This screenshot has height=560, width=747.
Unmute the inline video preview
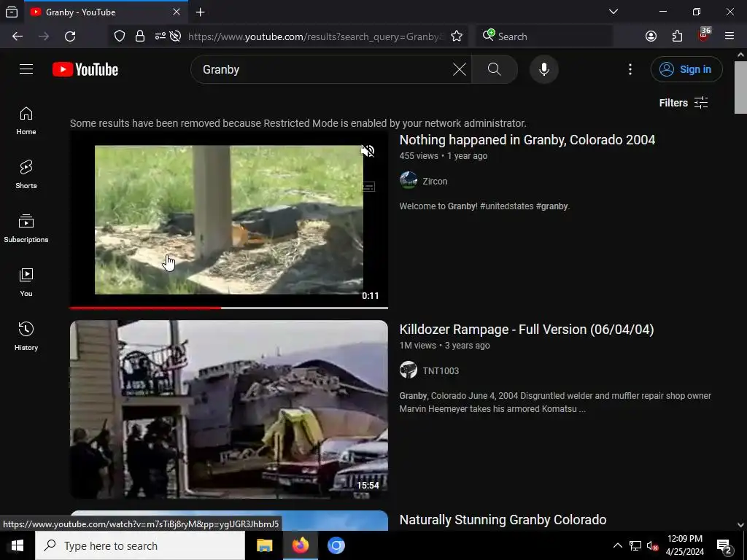tap(368, 151)
